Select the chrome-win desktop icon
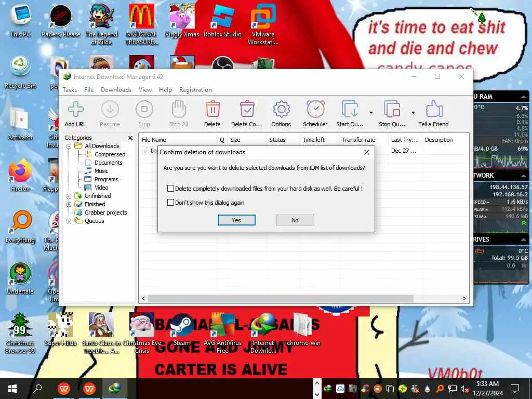The width and height of the screenshot is (532, 399). (303, 328)
